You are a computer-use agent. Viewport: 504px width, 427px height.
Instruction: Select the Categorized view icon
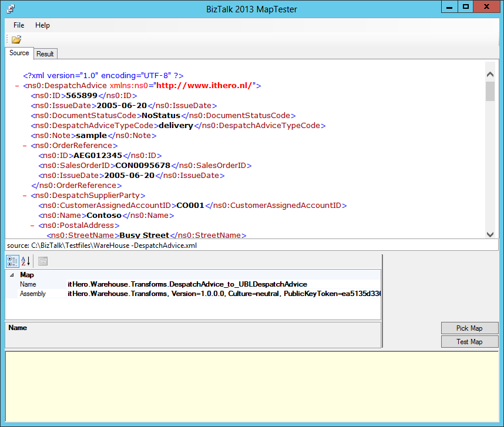click(12, 261)
